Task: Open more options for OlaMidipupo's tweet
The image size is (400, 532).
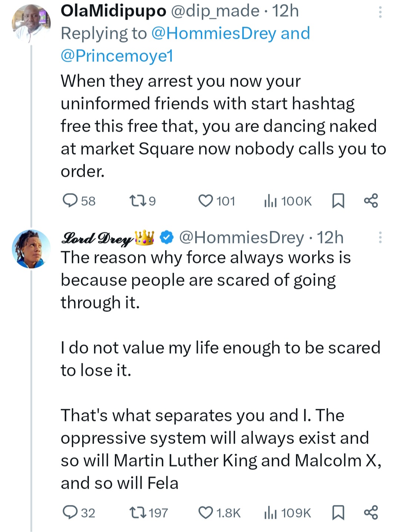Action: pos(380,13)
